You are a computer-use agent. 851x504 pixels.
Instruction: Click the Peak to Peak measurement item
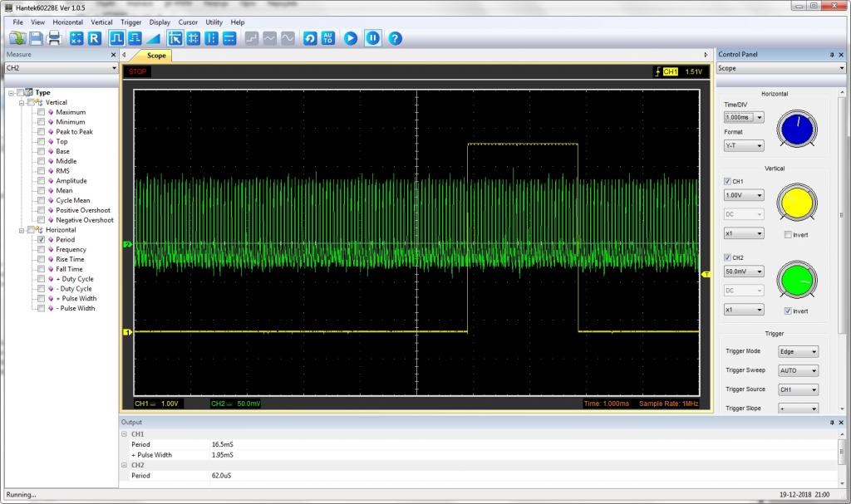(x=74, y=131)
